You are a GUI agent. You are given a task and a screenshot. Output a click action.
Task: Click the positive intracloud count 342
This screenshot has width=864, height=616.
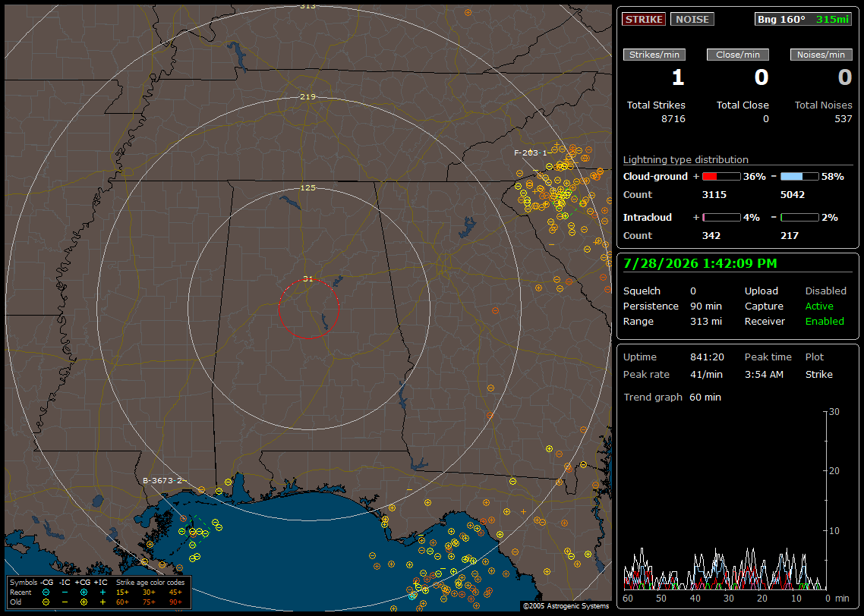point(711,236)
